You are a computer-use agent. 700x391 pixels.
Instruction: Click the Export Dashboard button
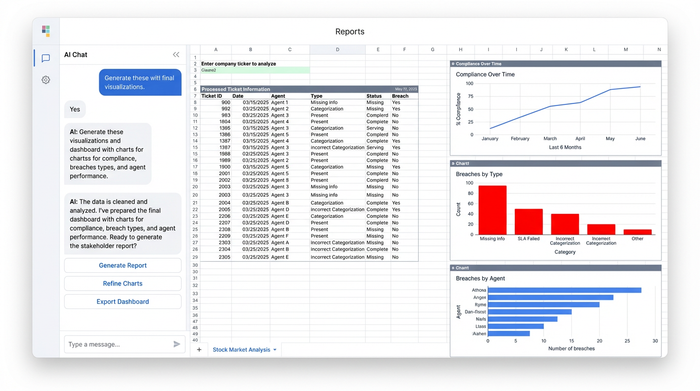click(x=123, y=302)
